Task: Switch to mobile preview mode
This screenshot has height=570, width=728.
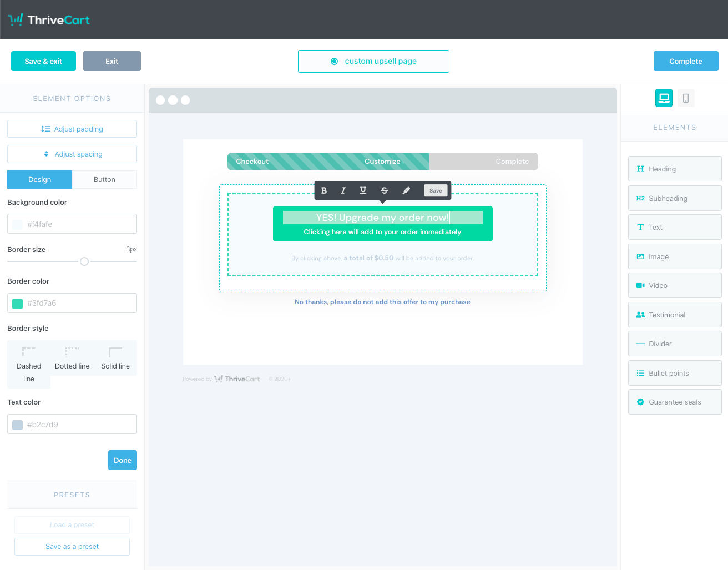Action: click(686, 98)
